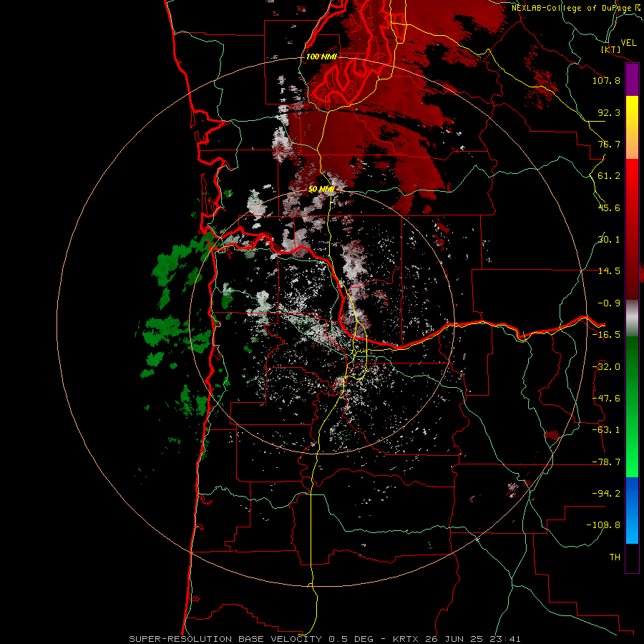Click the 50 NMI range ring label
Image resolution: width=644 pixels, height=644 pixels.
(x=321, y=189)
